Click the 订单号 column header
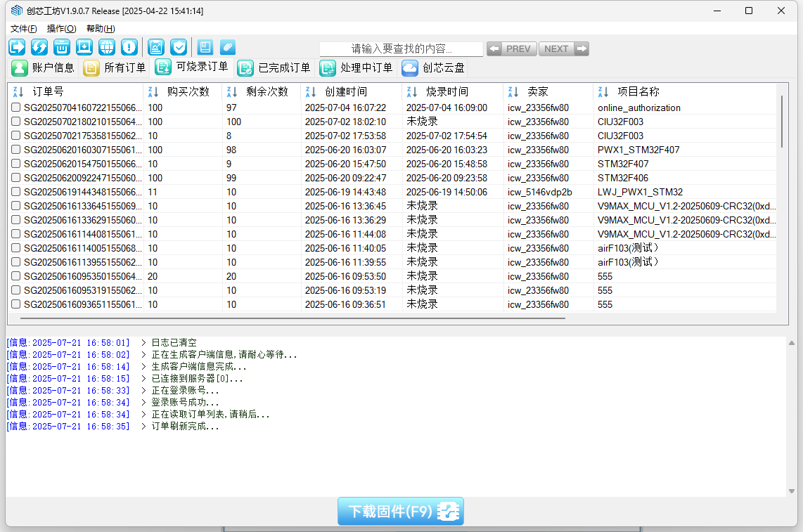Viewport: 803px width, 532px height. 76,91
